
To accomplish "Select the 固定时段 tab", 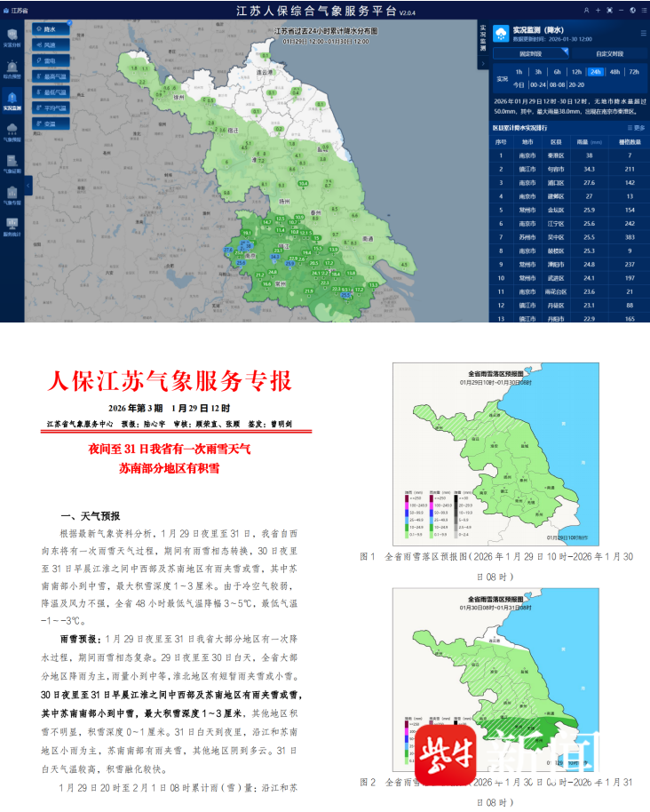I will pos(531,55).
